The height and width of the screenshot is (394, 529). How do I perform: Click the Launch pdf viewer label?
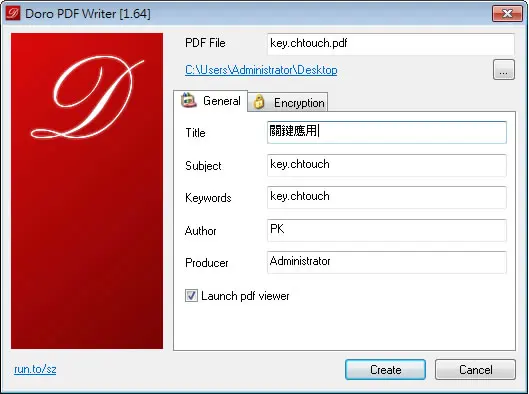pyautogui.click(x=245, y=296)
